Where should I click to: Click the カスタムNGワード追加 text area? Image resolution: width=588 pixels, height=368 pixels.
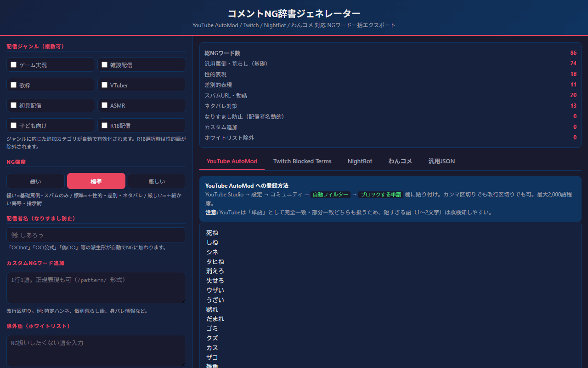(x=96, y=288)
